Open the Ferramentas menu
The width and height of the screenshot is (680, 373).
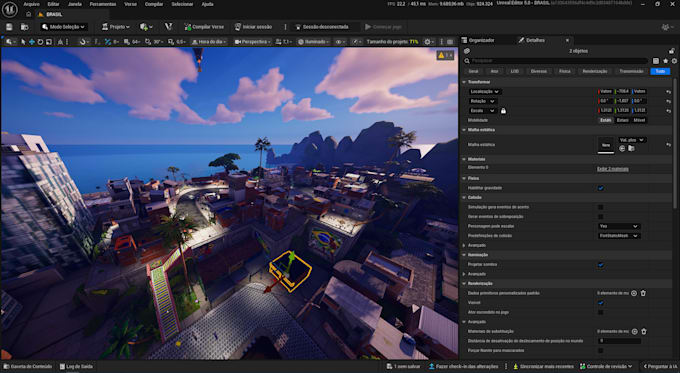coord(103,4)
